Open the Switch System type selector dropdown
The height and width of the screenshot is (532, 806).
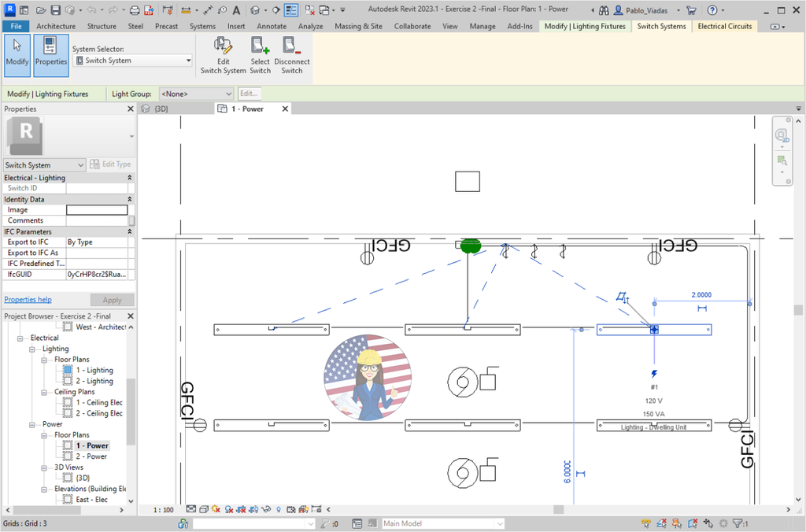44,165
